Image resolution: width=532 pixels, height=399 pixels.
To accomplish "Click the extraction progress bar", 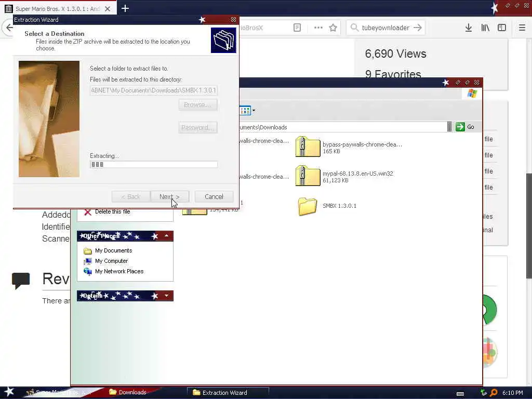I will tap(153, 165).
